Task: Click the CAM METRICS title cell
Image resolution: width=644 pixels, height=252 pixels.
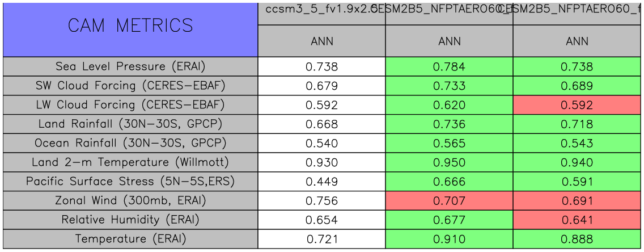Action: 130,26
